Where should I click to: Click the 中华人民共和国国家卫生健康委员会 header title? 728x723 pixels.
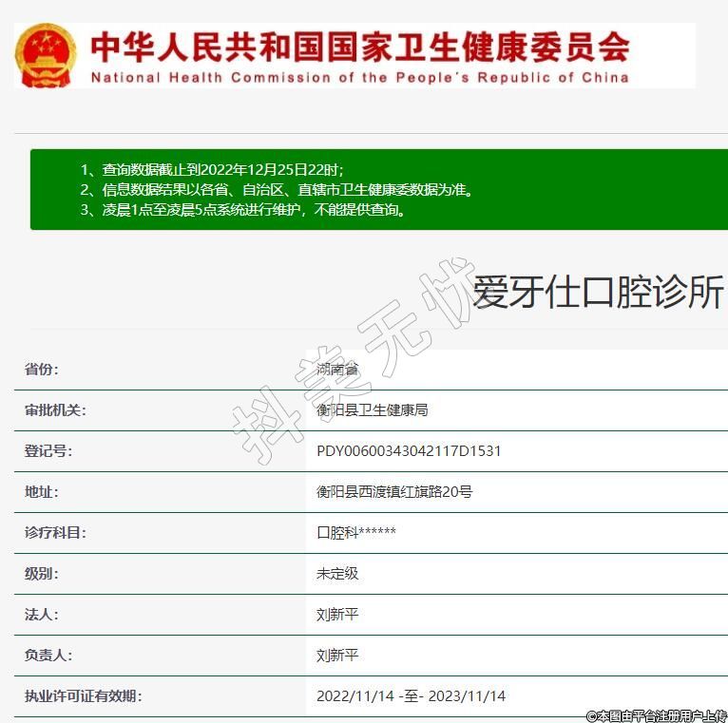click(x=359, y=45)
